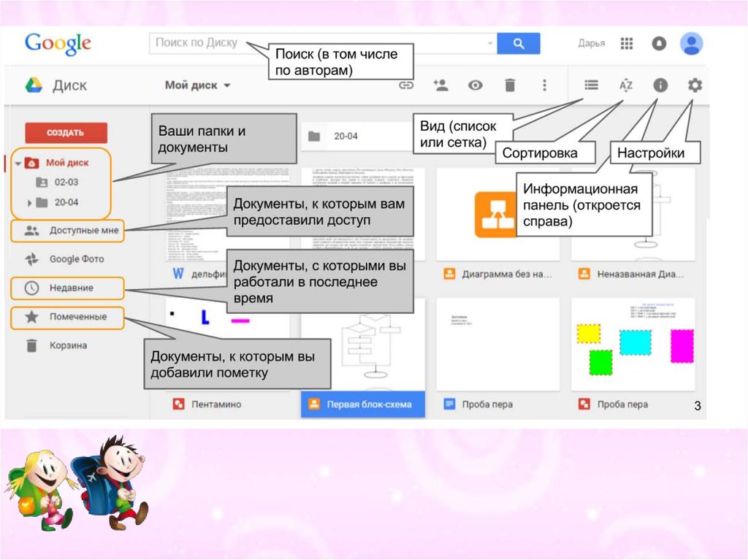
Task: Click the blue search button
Action: pyautogui.click(x=518, y=44)
